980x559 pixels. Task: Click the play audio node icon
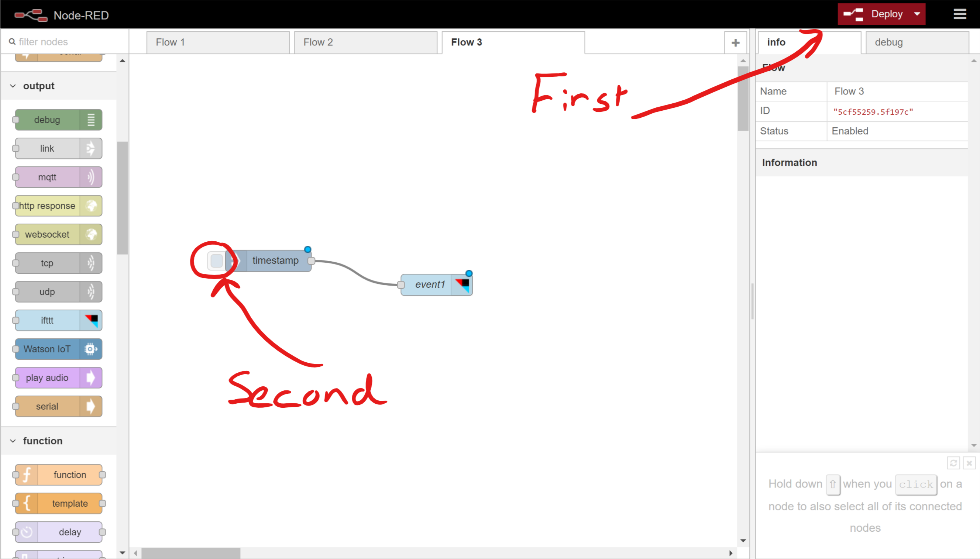[92, 377]
